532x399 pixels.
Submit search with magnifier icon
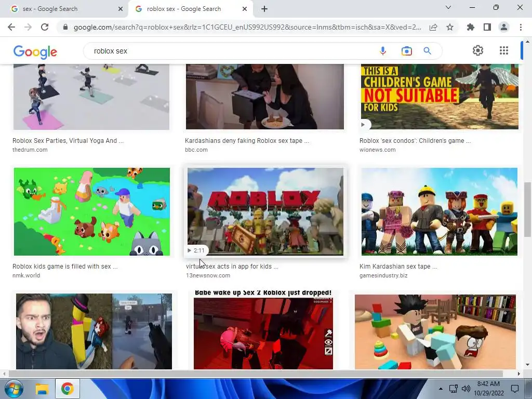(427, 51)
